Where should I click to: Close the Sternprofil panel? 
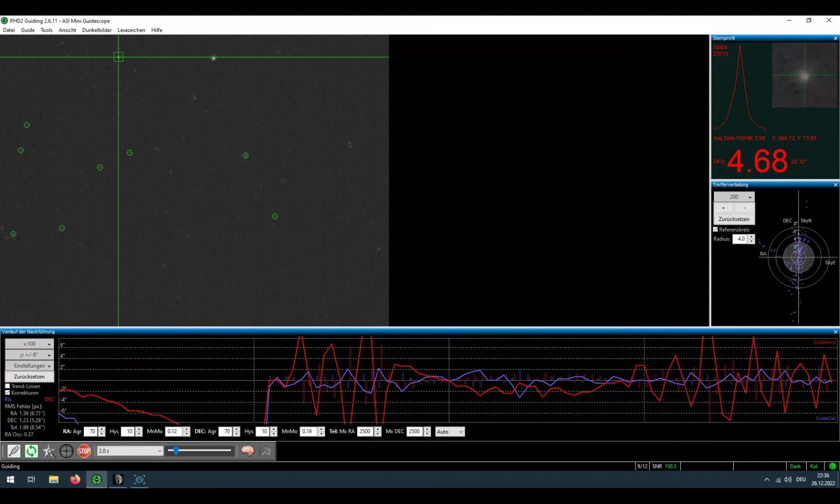tap(835, 38)
